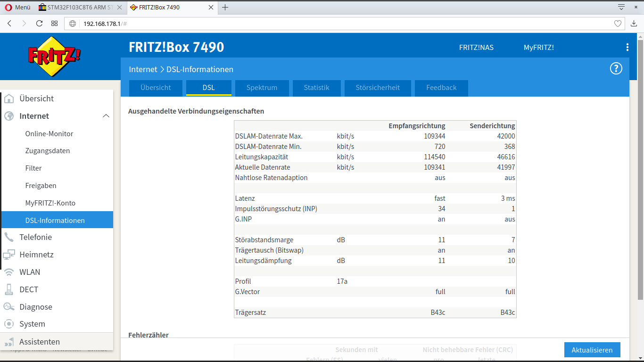Open the Feedback tab
The image size is (644, 362).
click(441, 88)
